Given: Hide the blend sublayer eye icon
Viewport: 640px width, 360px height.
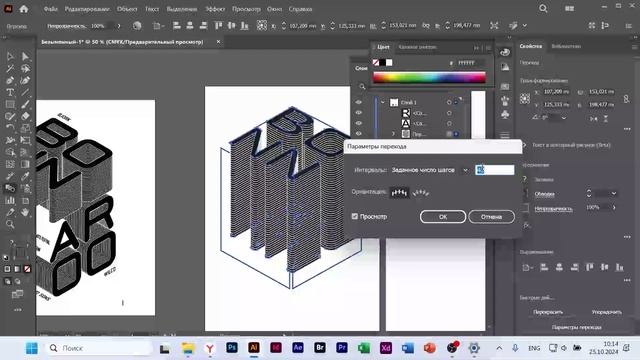Looking at the screenshot, I should pos(359,133).
